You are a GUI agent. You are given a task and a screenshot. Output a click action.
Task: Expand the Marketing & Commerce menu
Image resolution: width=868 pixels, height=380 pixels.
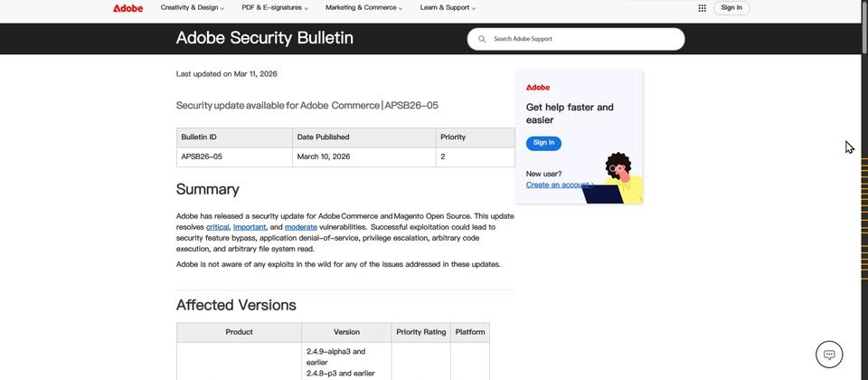point(364,8)
